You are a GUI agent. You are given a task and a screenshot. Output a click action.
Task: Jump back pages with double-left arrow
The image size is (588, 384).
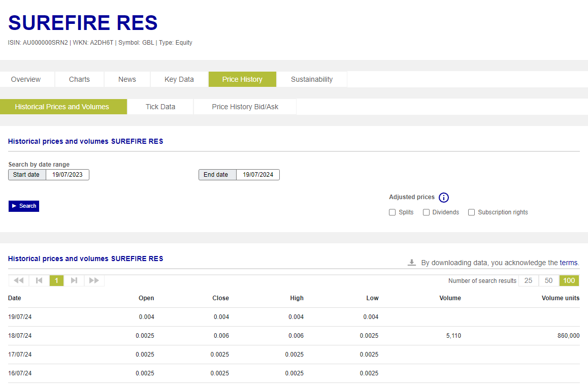(x=19, y=280)
